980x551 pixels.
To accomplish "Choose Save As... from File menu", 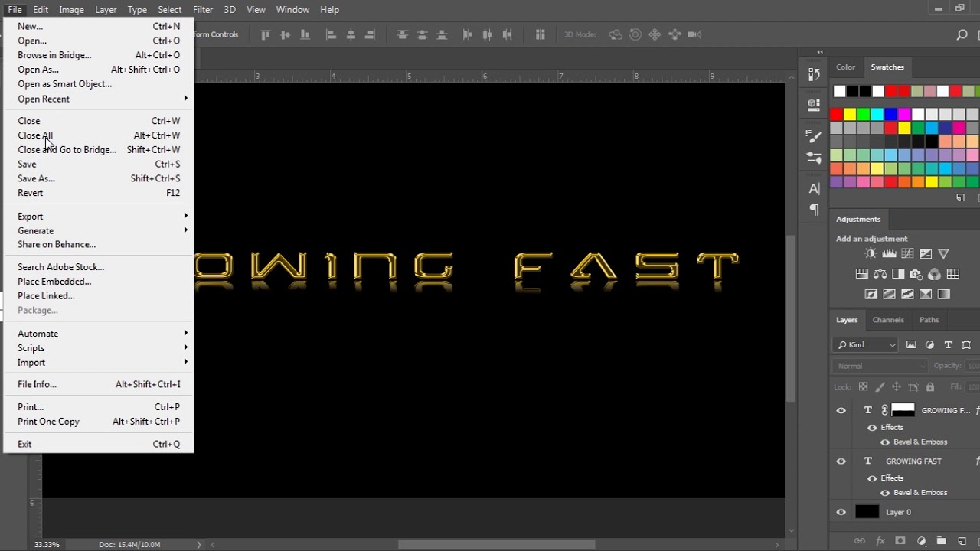I will (x=99, y=178).
